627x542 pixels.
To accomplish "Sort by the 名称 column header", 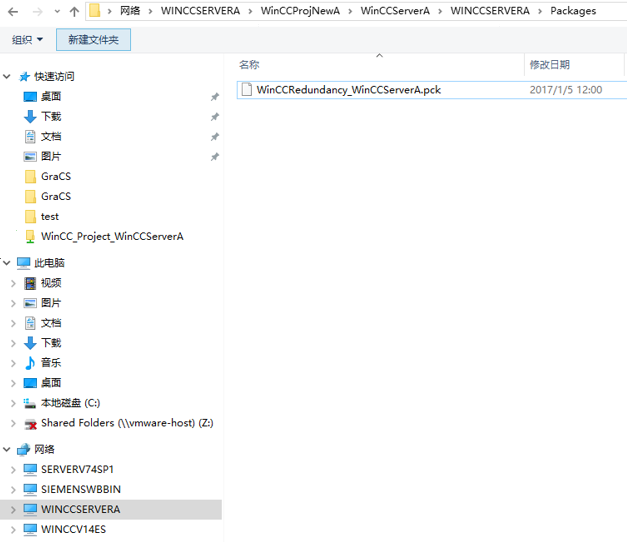I will (x=249, y=64).
